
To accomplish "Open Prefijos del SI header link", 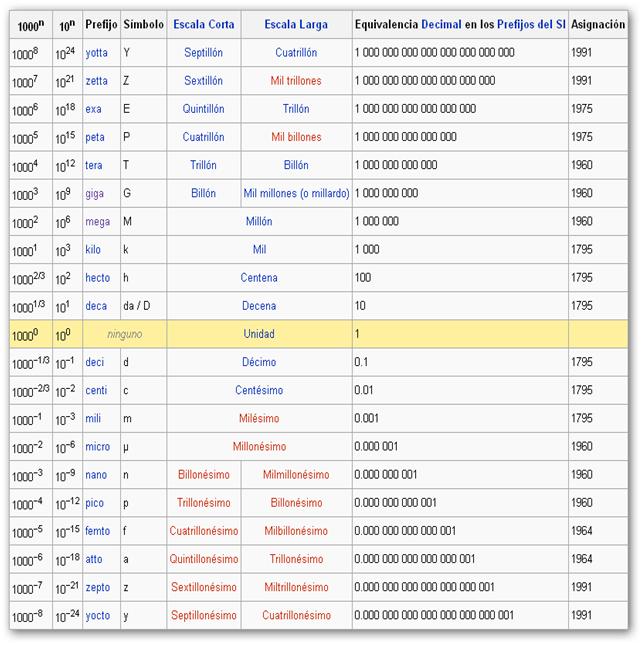I will click(531, 25).
